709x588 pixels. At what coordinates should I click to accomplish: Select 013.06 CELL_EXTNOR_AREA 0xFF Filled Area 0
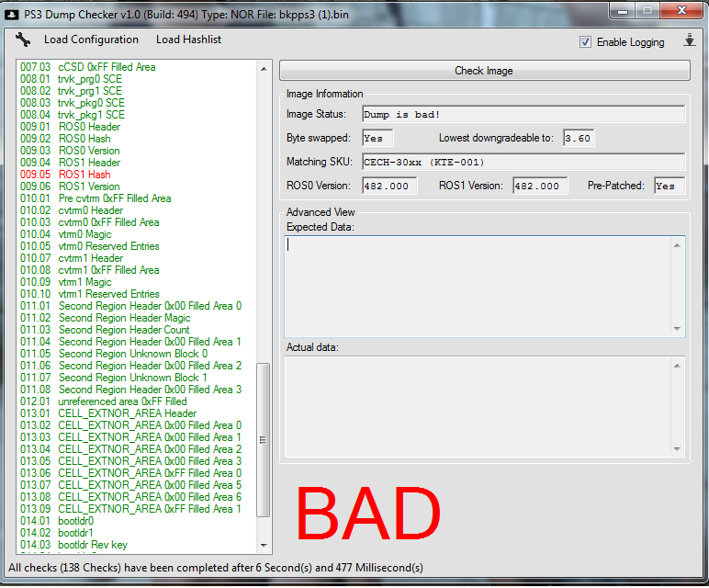point(130,473)
